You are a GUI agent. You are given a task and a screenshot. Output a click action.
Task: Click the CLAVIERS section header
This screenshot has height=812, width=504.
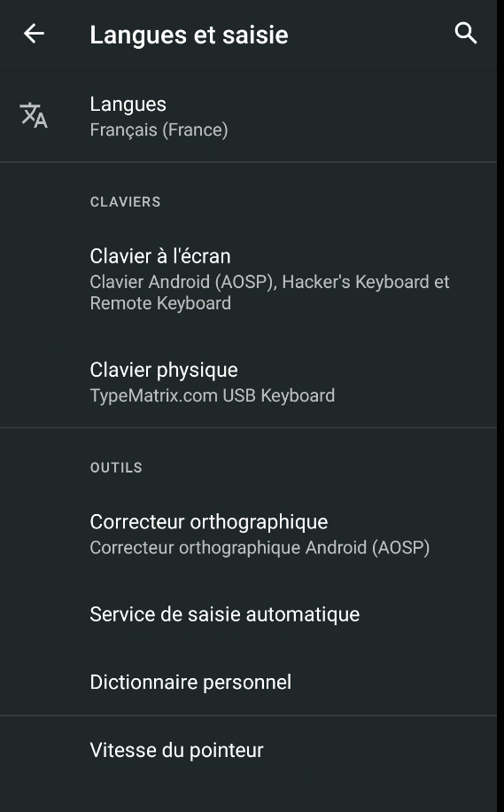click(125, 202)
